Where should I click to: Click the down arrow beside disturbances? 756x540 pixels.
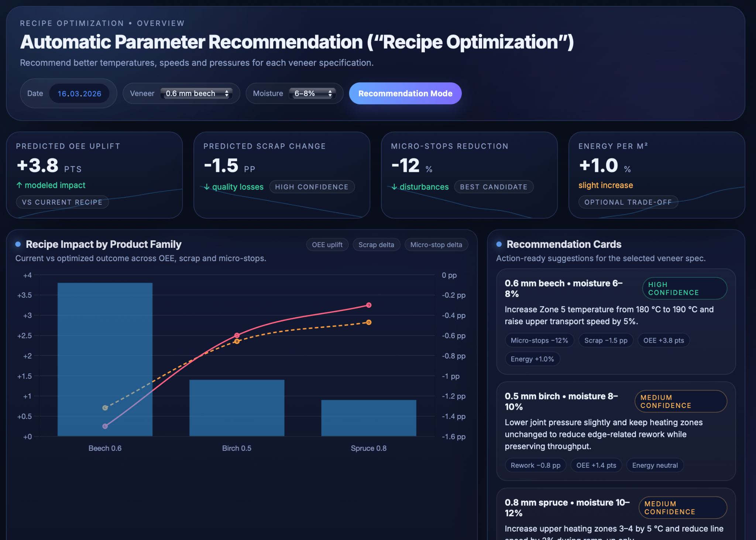[394, 187]
